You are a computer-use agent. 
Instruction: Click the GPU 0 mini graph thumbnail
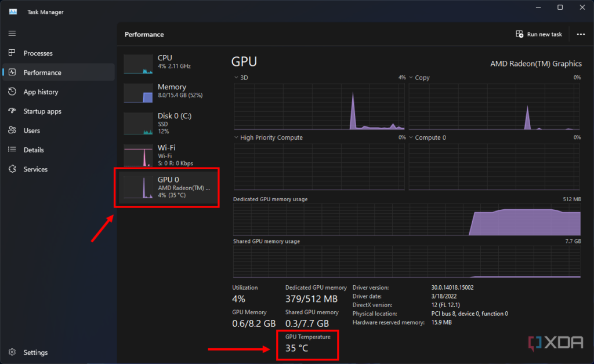click(138, 188)
